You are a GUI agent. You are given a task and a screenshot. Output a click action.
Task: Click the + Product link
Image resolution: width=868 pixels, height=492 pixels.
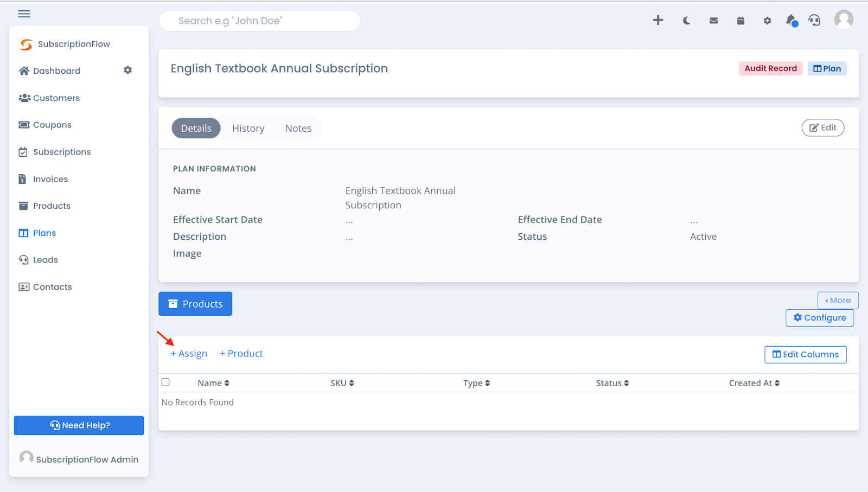241,353
